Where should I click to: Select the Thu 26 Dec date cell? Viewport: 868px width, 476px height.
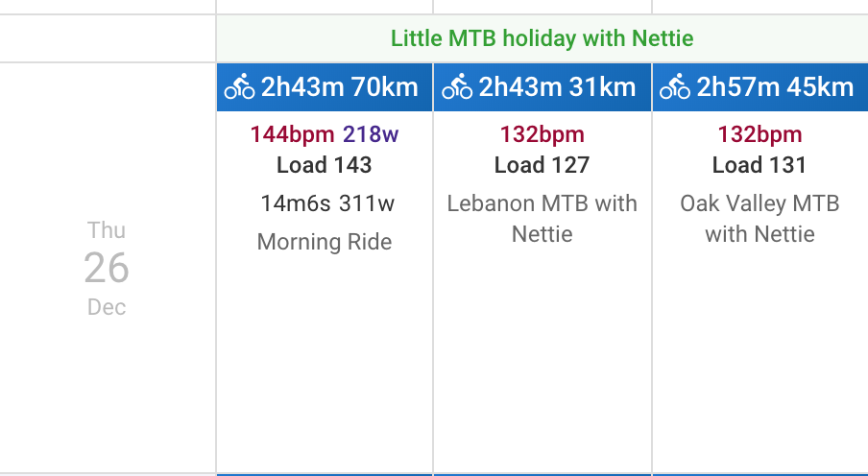107,269
